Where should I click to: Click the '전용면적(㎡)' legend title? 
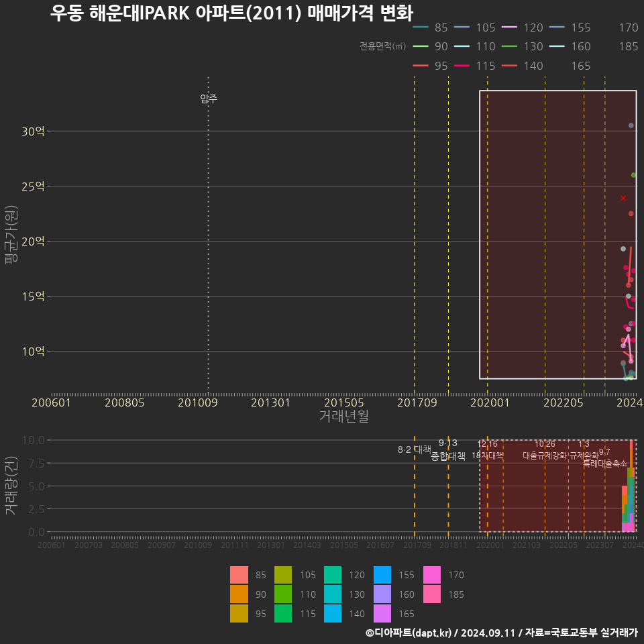click(383, 46)
